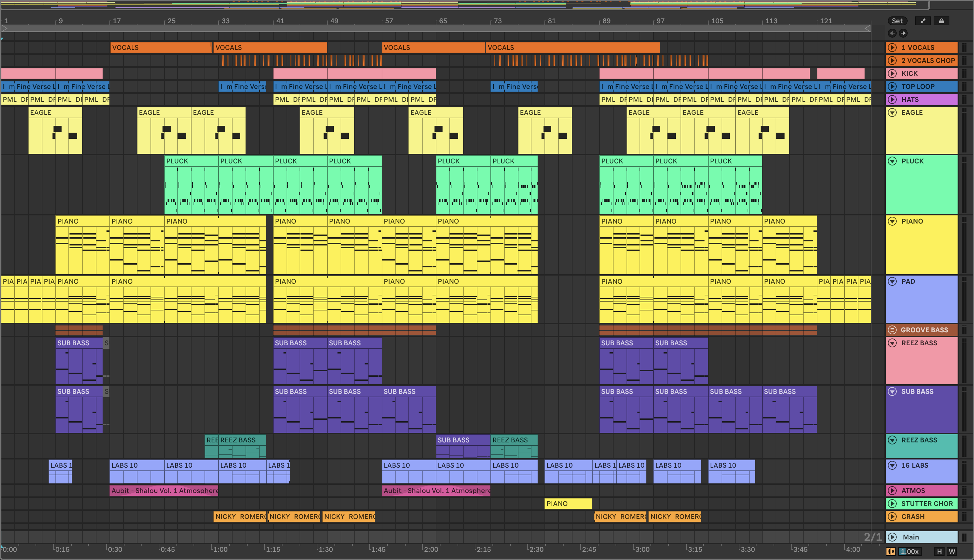Select the STUTTER CHOR track title
The width and height of the screenshot is (974, 560).
point(927,504)
